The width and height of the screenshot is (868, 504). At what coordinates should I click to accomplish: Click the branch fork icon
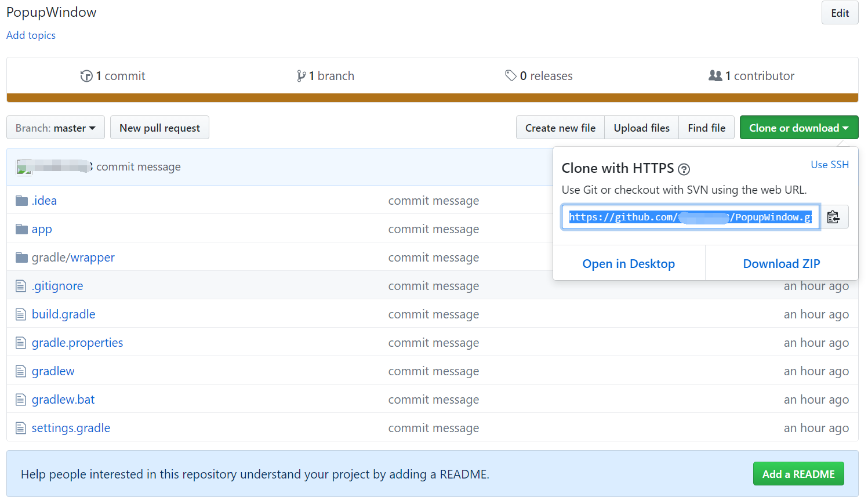(301, 76)
